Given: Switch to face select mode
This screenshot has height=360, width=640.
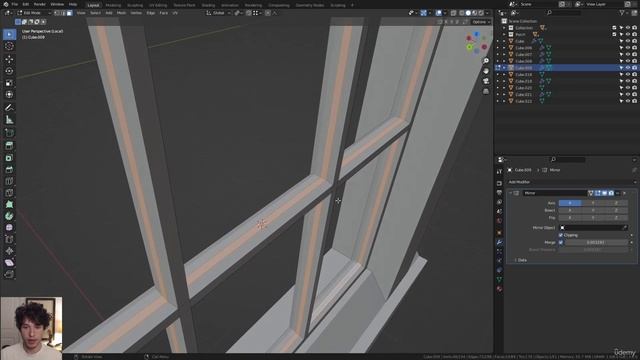Looking at the screenshot, I should [x=69, y=13].
